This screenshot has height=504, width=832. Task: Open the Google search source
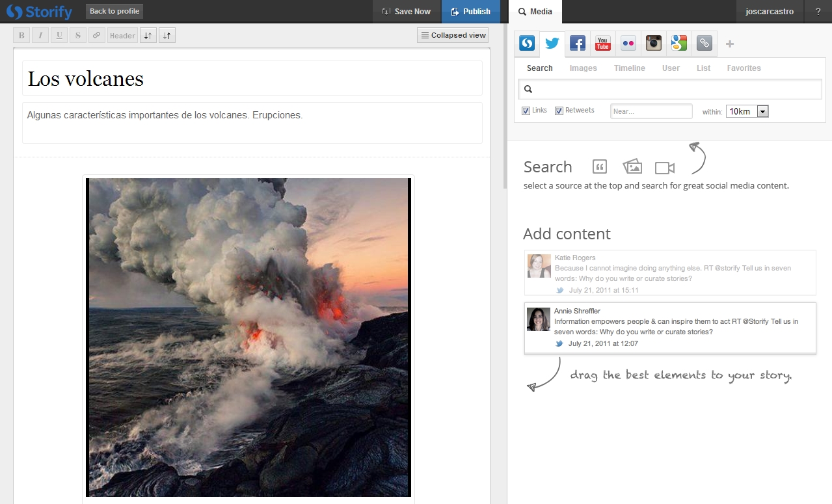click(679, 44)
